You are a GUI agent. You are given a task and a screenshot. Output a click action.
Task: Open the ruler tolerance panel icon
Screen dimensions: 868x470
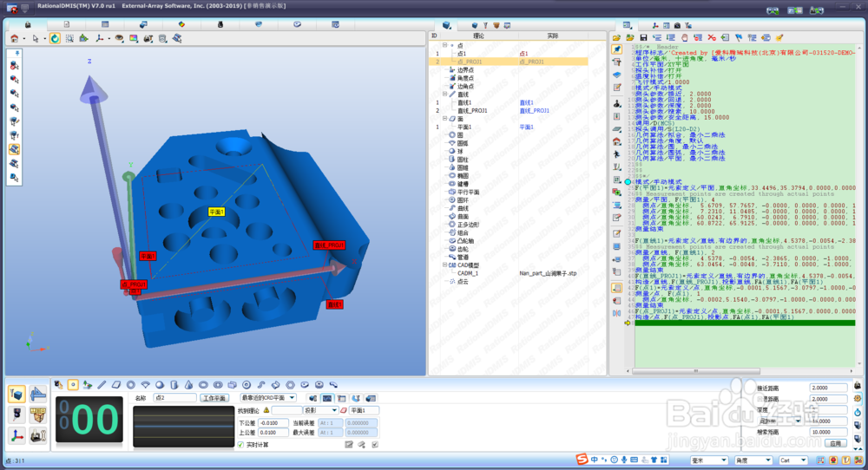37,394
